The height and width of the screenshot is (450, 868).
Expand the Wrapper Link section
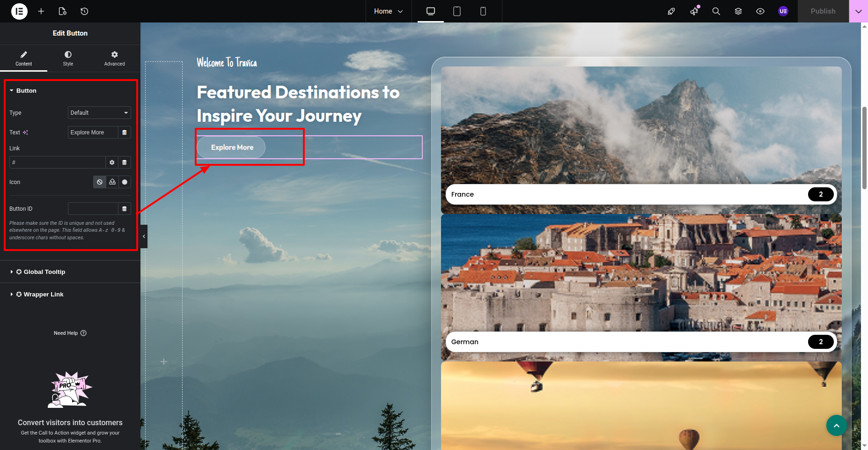coord(43,295)
